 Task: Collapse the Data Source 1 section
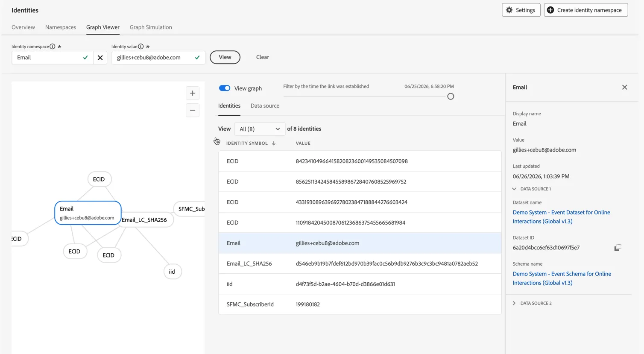[x=514, y=189]
